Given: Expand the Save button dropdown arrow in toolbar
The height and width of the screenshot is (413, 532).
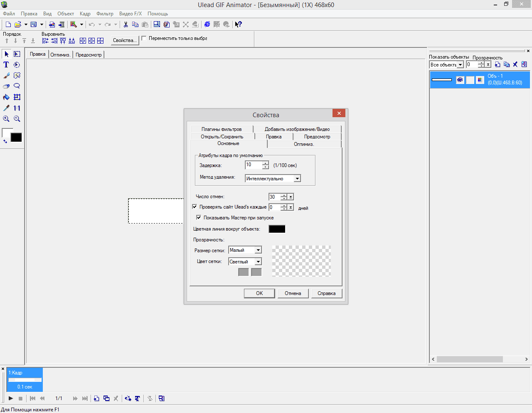Looking at the screenshot, I should click(x=42, y=25).
